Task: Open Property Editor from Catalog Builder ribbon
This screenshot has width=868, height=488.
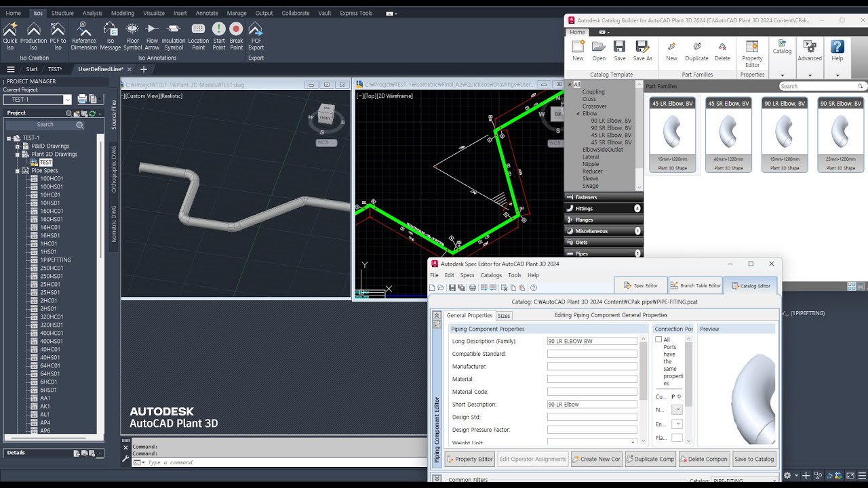Action: tap(752, 54)
